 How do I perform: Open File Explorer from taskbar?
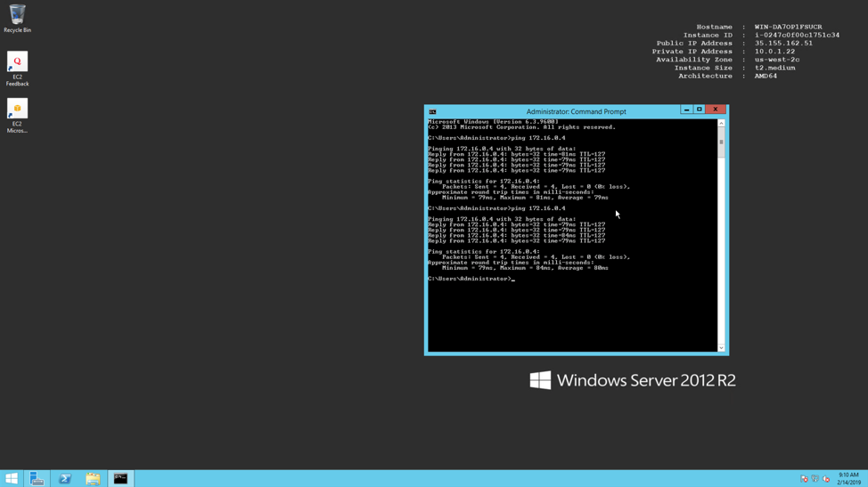93,479
